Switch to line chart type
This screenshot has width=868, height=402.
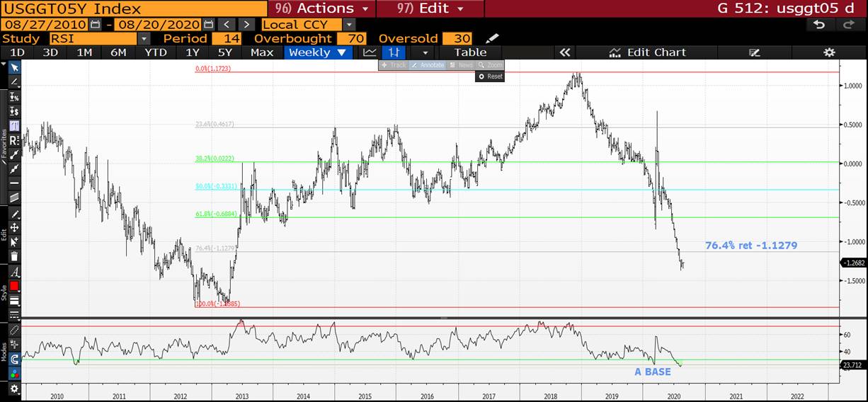tap(370, 52)
